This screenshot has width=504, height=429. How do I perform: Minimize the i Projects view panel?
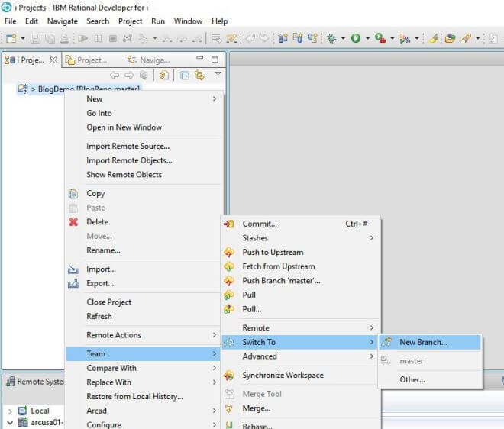click(200, 58)
